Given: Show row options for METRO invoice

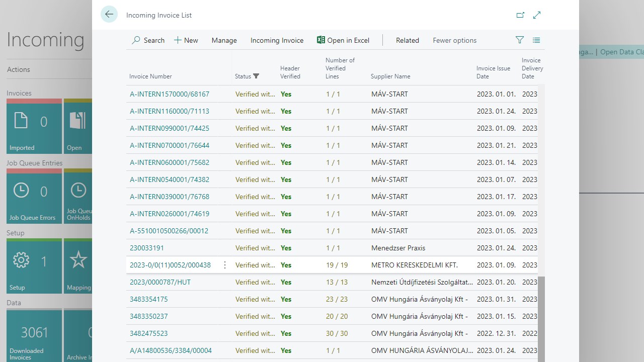Looking at the screenshot, I should [225, 265].
